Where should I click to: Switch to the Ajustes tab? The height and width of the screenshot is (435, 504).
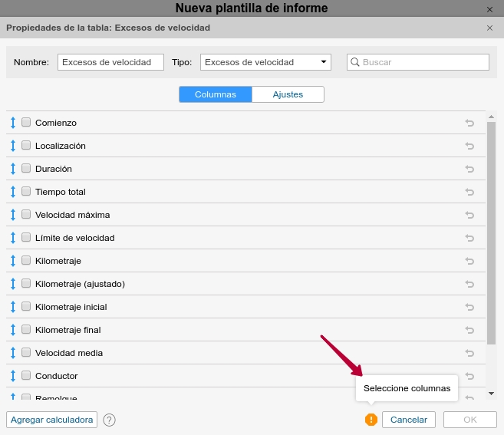[x=288, y=94]
